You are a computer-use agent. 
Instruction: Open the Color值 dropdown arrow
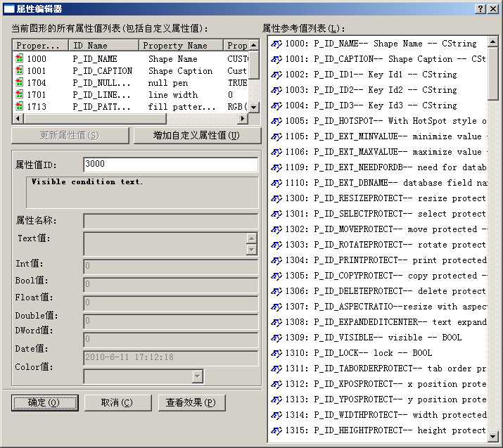(x=198, y=377)
